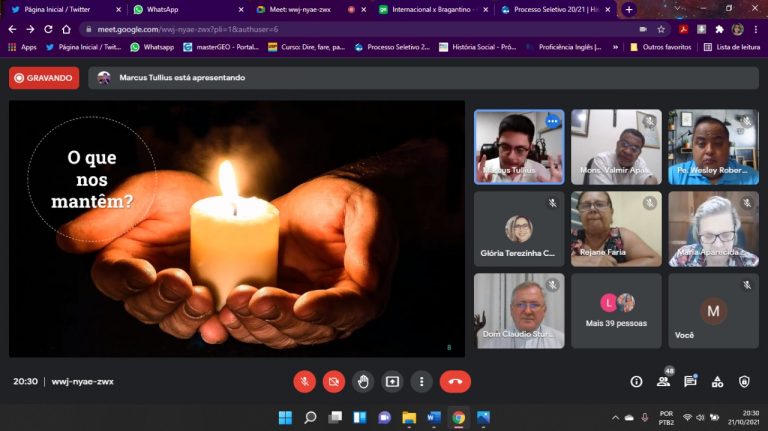
Task: Click the present screen icon
Action: [392, 381]
